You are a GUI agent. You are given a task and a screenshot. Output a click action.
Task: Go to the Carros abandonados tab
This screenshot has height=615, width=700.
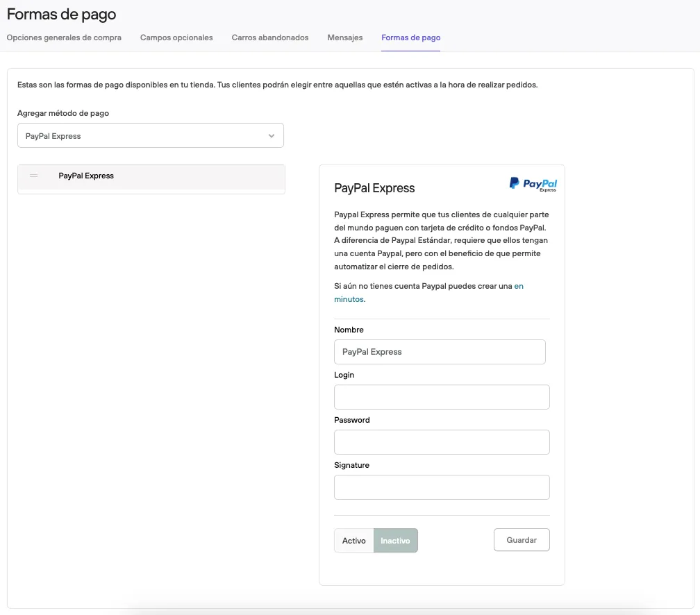(270, 37)
